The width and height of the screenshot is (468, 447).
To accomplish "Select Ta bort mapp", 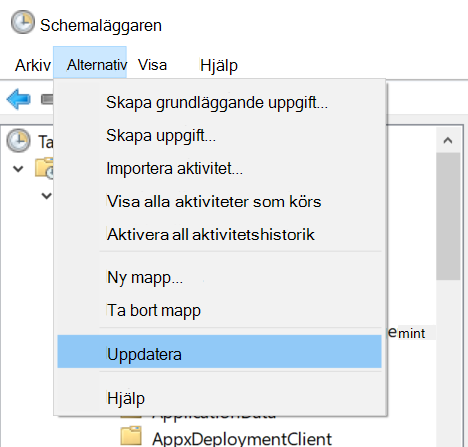I will pos(220,310).
